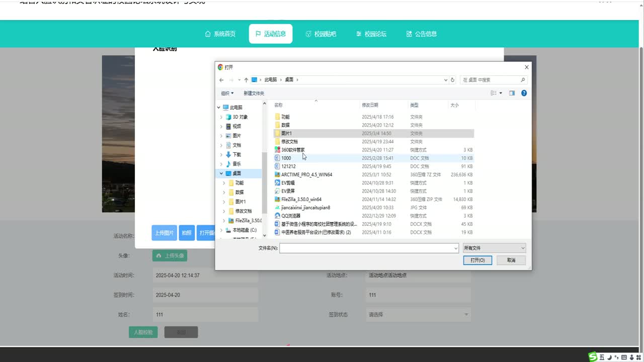Select the ARCTIME_PRO_4.5_WIN64 archive
This screenshot has width=644, height=362.
point(306,174)
